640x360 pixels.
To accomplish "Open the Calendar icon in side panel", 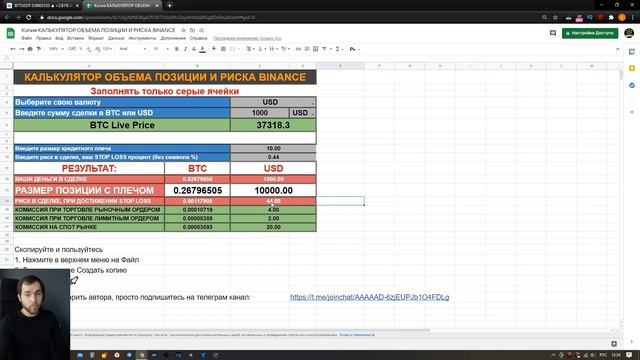I will (632, 51).
